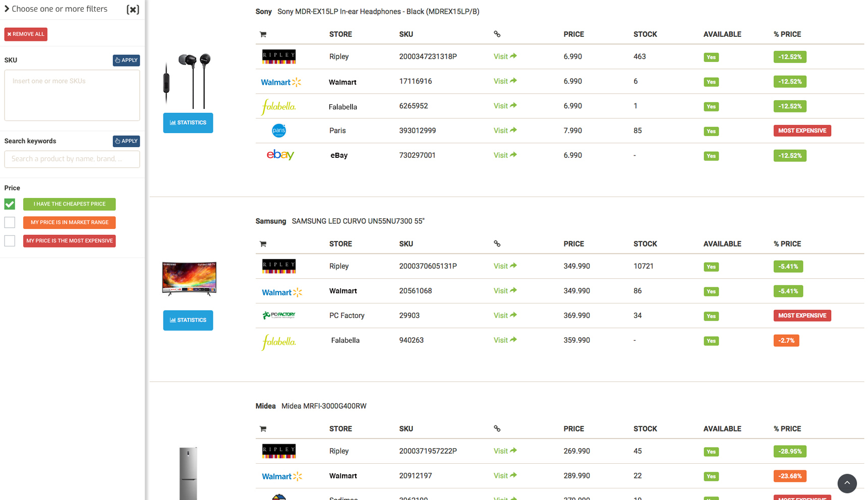Click the PC Factory store logo
The image size is (868, 500).
point(279,316)
